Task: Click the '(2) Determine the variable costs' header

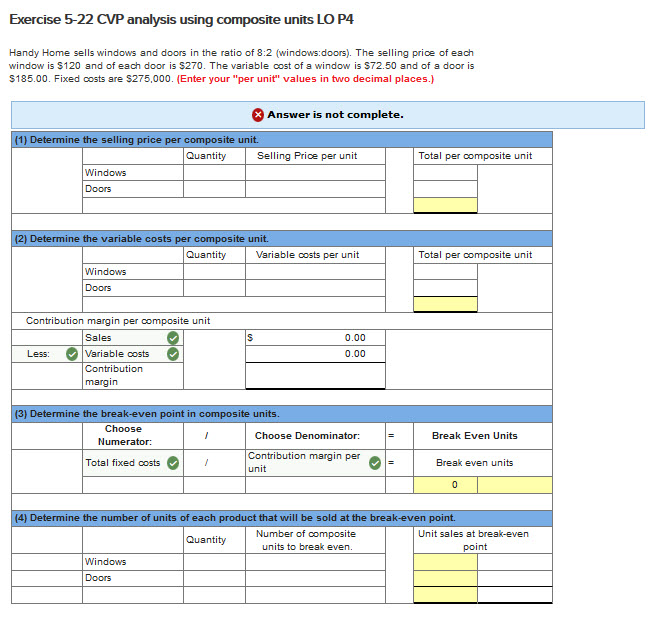Action: (142, 239)
